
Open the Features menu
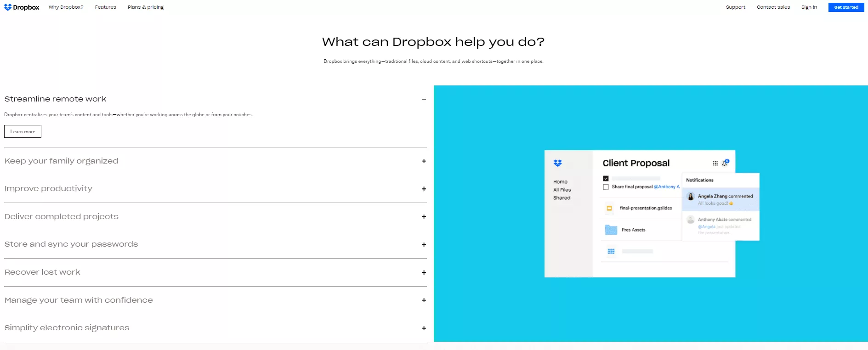pos(106,7)
